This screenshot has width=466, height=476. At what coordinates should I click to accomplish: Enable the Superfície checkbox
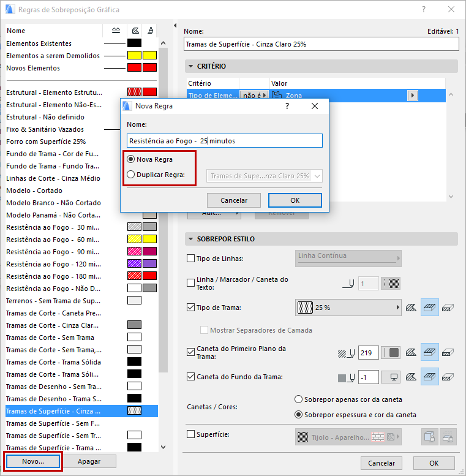[190, 434]
